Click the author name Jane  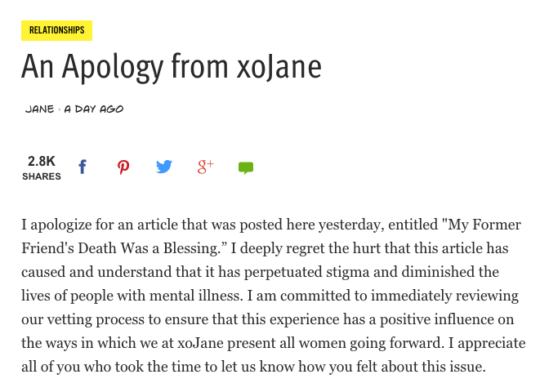pyautogui.click(x=39, y=109)
